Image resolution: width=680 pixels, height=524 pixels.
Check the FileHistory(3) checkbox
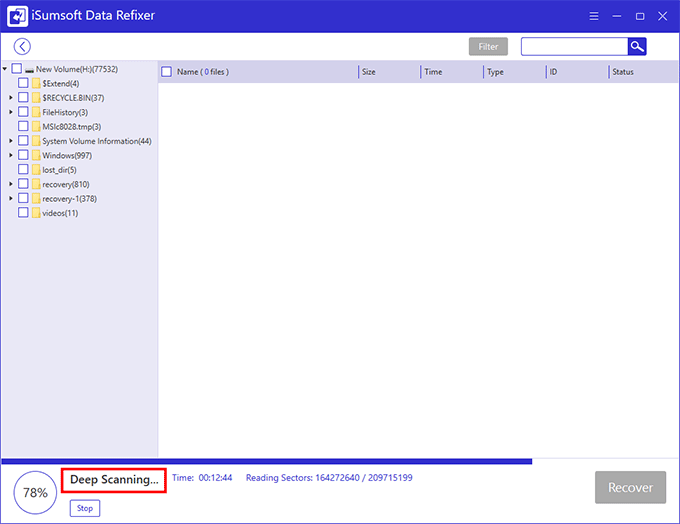tap(23, 111)
